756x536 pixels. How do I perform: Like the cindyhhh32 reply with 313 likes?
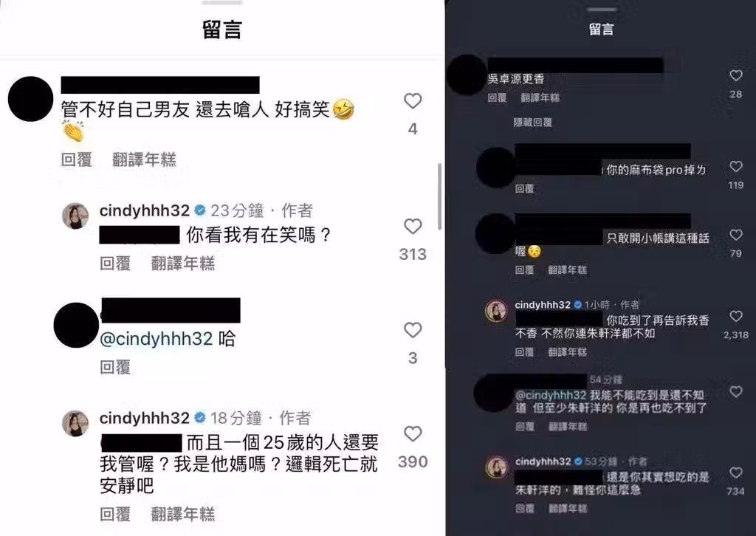[x=413, y=226]
